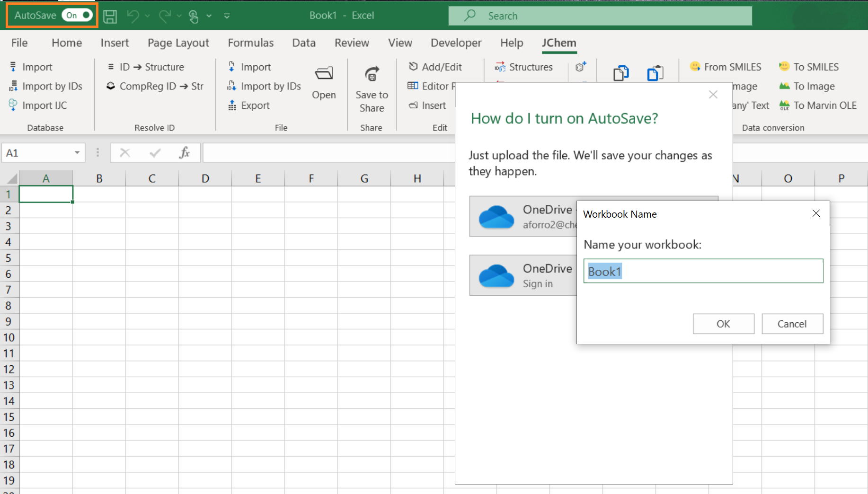The height and width of the screenshot is (494, 868).
Task: Select column header C
Action: 152,178
